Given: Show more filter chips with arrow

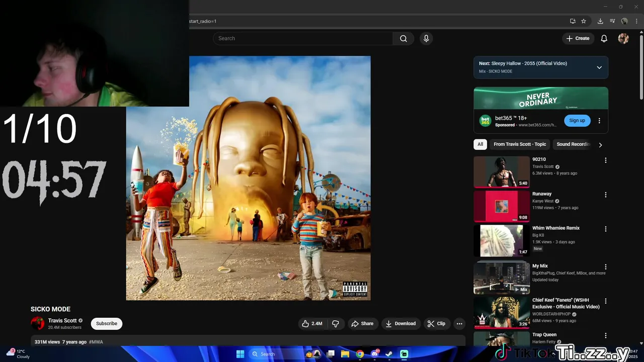Looking at the screenshot, I should pos(600,145).
